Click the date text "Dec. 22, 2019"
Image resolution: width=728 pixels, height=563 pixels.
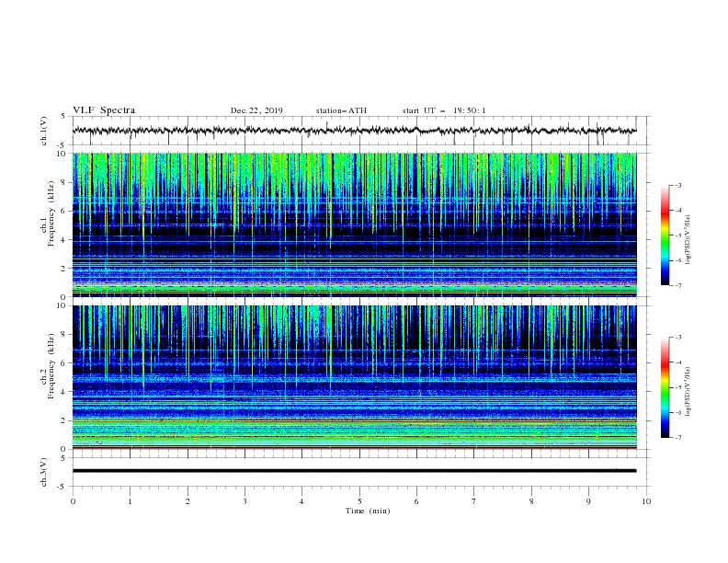[x=256, y=110]
